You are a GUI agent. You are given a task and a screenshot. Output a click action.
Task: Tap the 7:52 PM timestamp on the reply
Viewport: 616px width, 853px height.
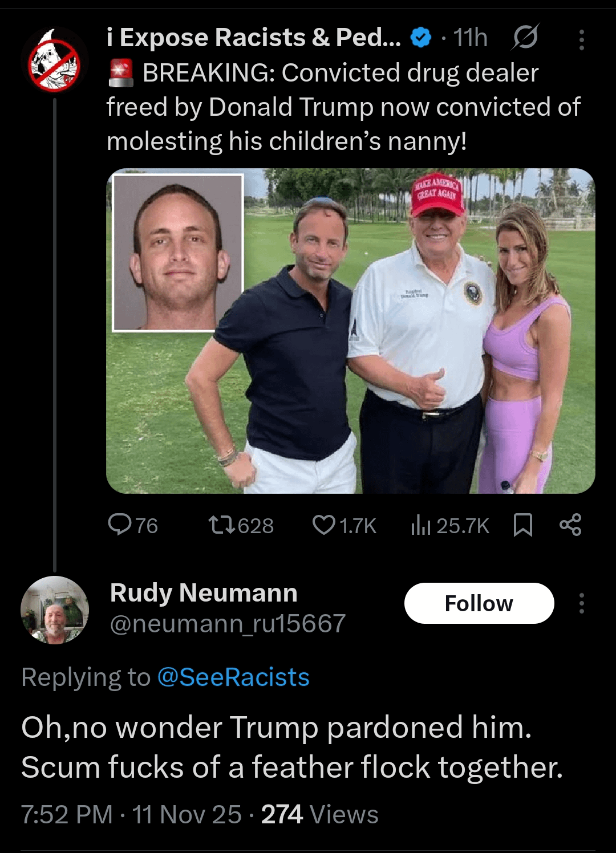[x=67, y=814]
